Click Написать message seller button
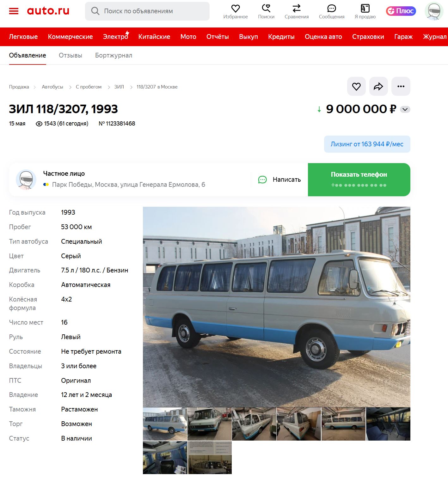 279,180
